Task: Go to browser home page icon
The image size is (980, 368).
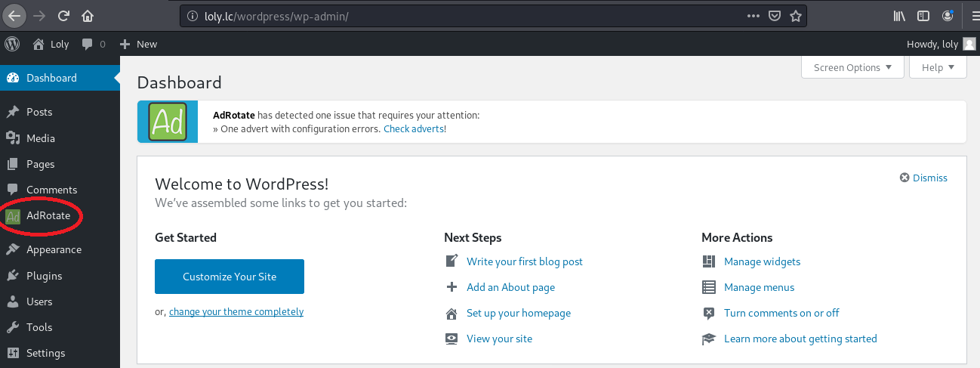Action: (88, 15)
